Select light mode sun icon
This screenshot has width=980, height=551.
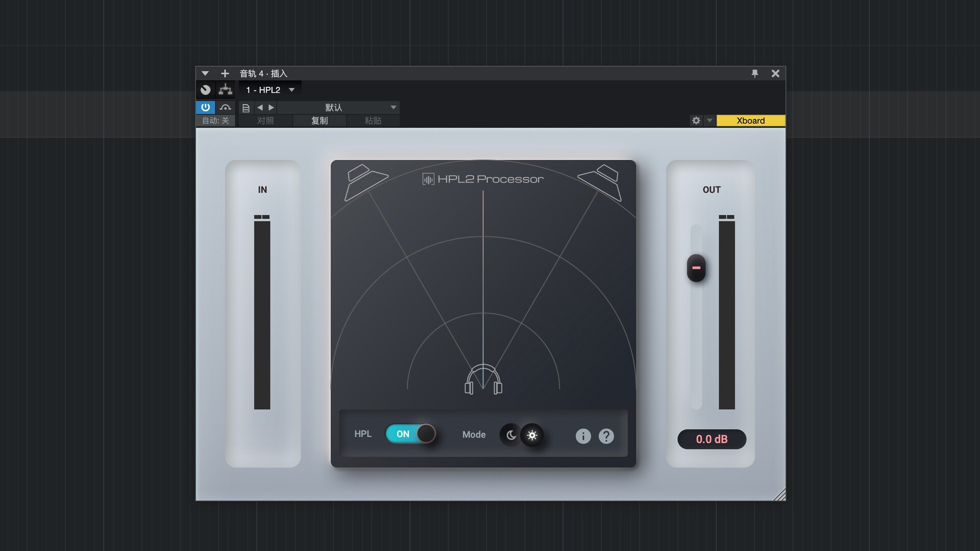(532, 435)
